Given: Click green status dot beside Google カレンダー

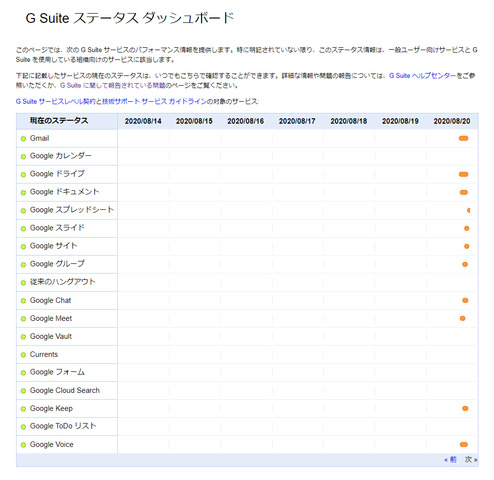Looking at the screenshot, I should [x=23, y=157].
